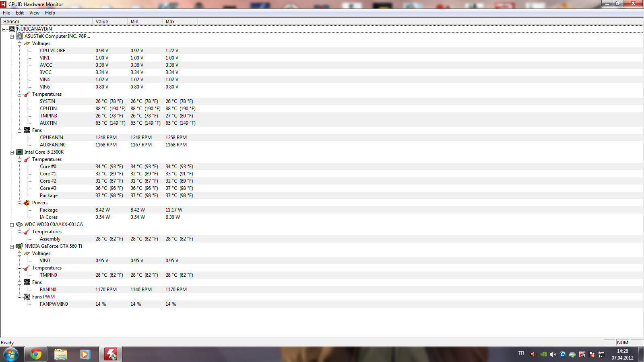The width and height of the screenshot is (644, 362).
Task: Click the TR language indicator
Action: [x=521, y=353]
